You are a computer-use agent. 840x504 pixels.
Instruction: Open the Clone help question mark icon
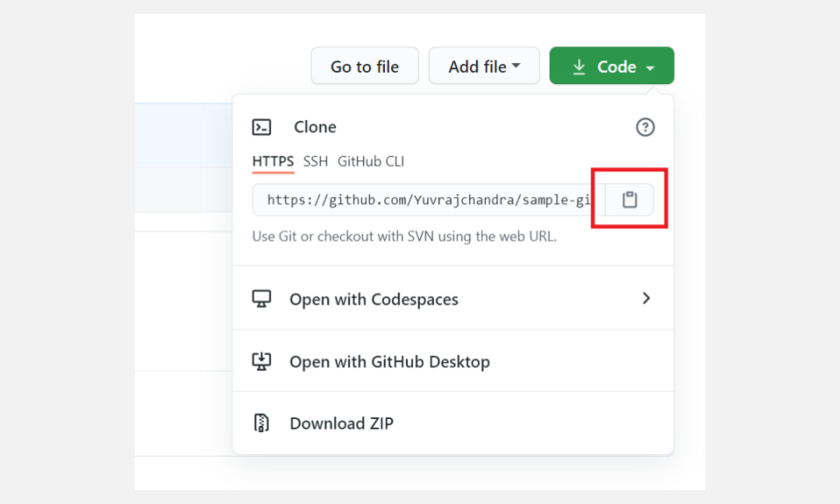tap(645, 127)
